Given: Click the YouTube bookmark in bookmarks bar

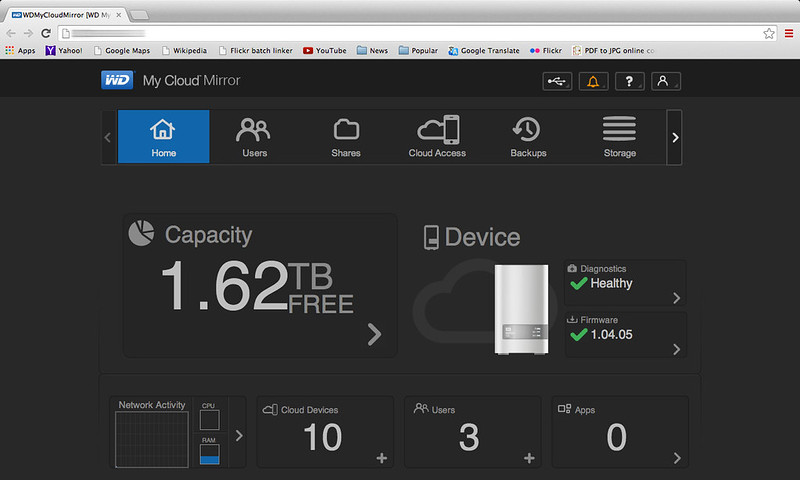Looking at the screenshot, I should pos(325,50).
